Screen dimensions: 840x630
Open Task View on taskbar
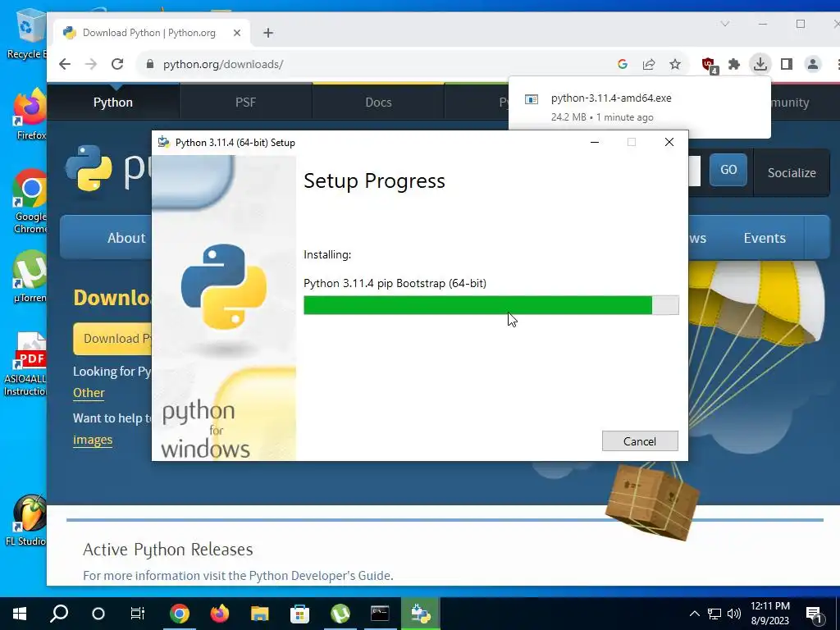click(x=138, y=614)
